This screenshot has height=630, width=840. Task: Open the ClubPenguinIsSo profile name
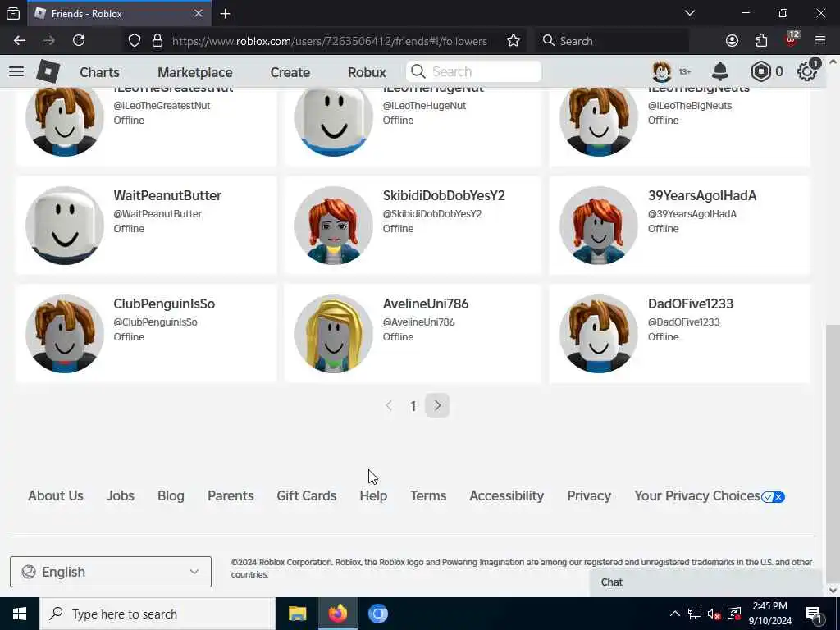164,304
